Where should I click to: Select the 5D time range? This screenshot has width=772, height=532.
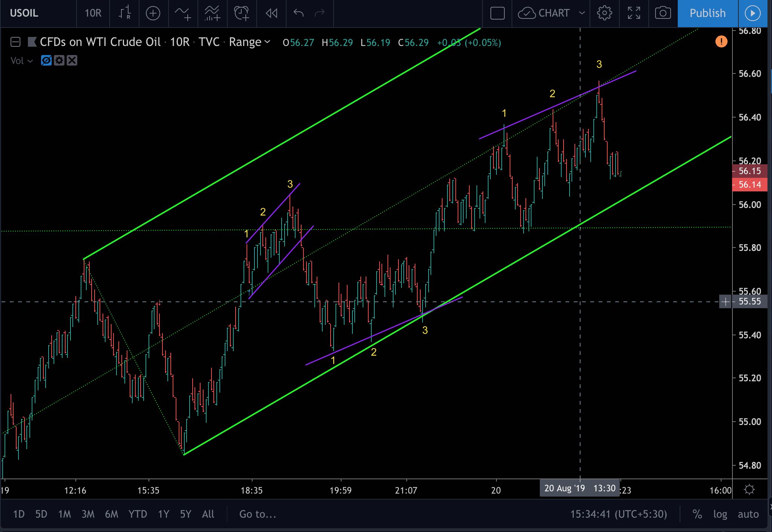click(41, 514)
